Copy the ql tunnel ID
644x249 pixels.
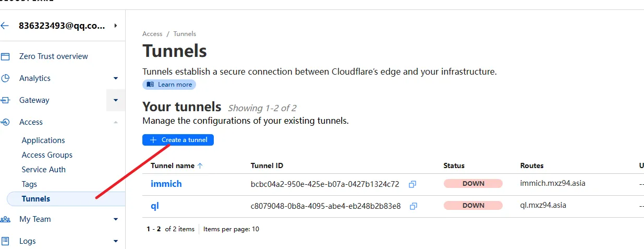click(414, 206)
